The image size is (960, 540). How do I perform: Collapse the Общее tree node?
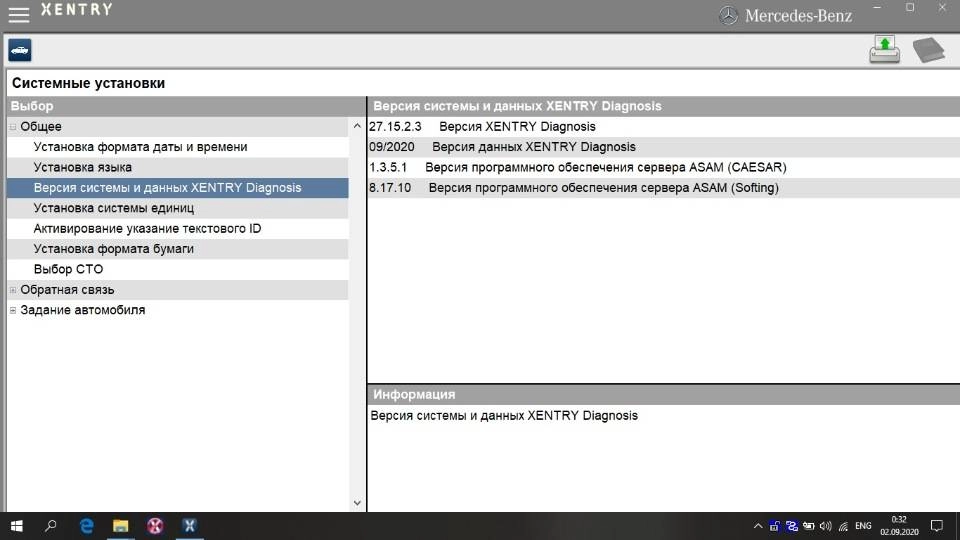click(x=13, y=127)
